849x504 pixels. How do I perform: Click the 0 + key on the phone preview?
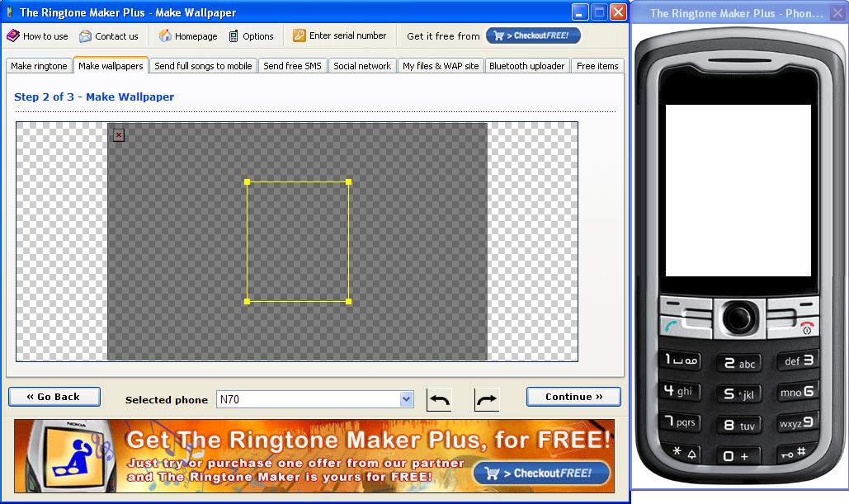(x=739, y=456)
